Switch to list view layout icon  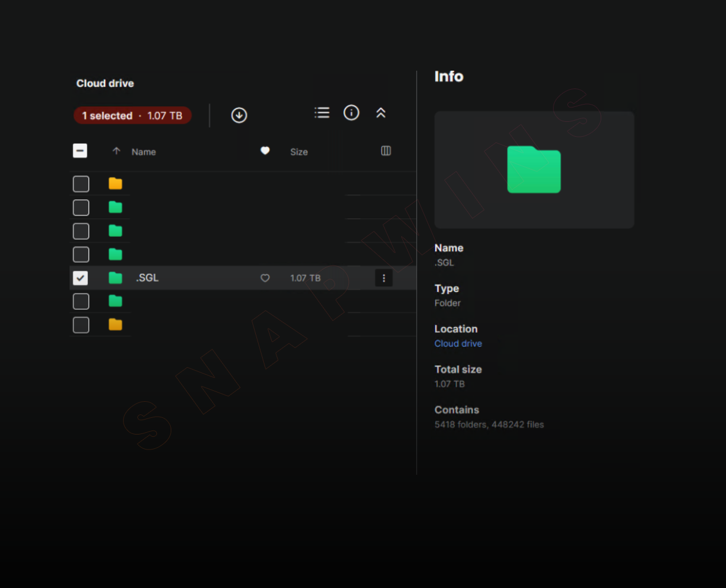322,113
